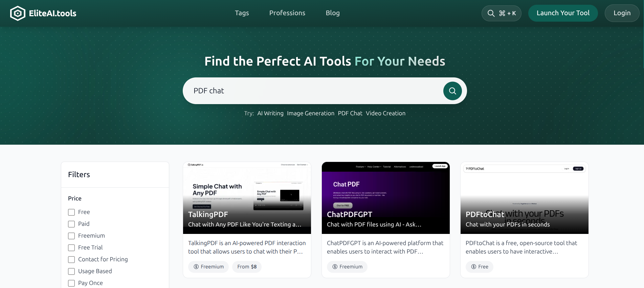Open the TalkingPDF tool thumbnail
Viewport: 644px width, 288px height.
click(x=247, y=198)
